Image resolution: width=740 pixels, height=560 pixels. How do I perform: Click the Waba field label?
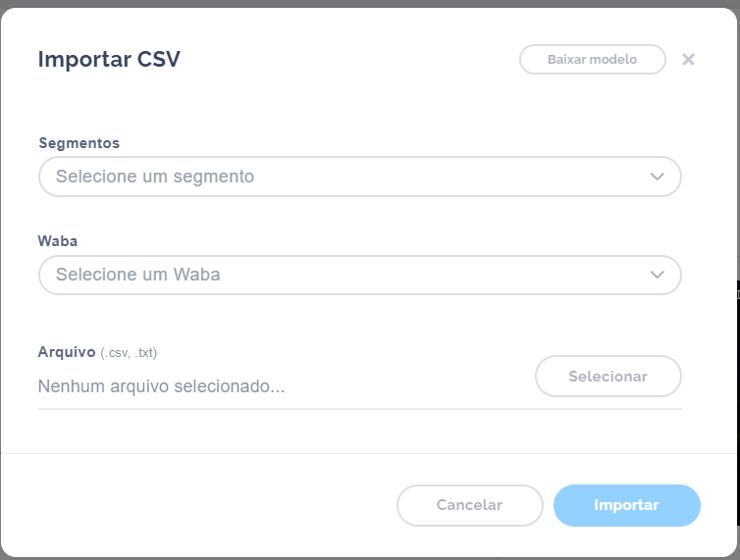point(58,241)
